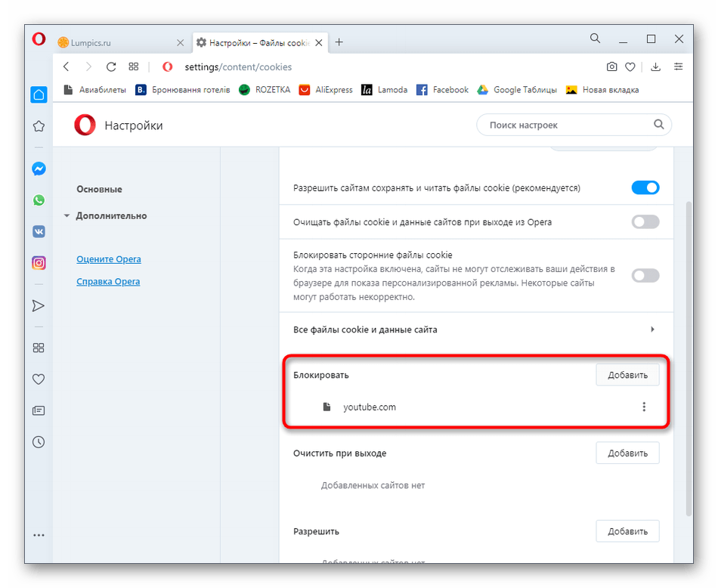Open Lamoda bookmark
718x588 pixels.
point(385,90)
